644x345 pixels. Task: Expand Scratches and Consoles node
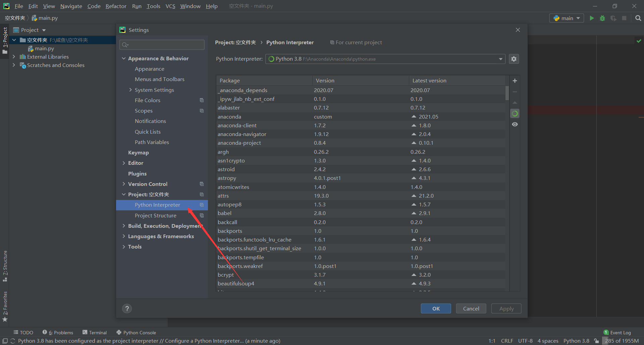14,65
